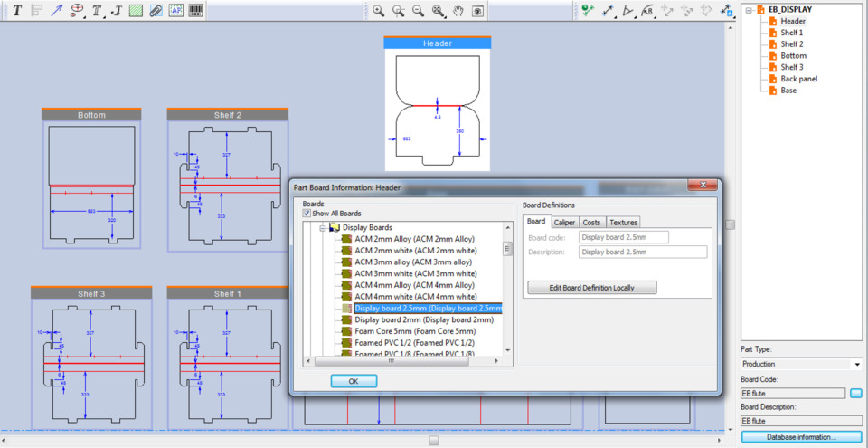Select the Text tool in the toolbar
The image size is (868, 448).
[16, 11]
